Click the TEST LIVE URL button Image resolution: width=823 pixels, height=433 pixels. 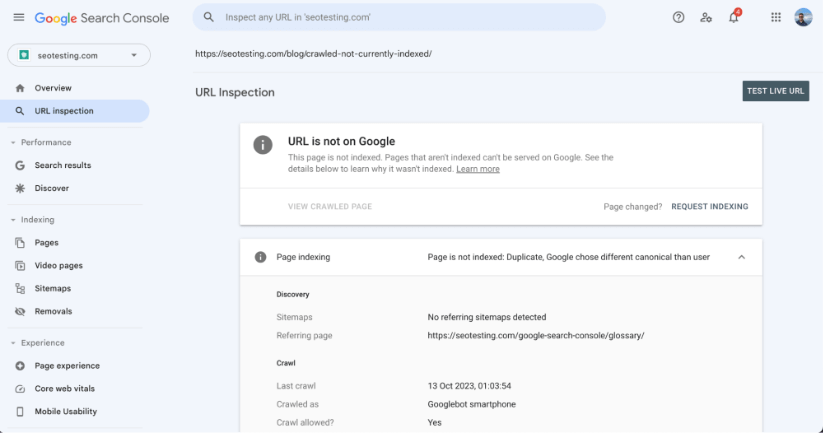(x=775, y=91)
